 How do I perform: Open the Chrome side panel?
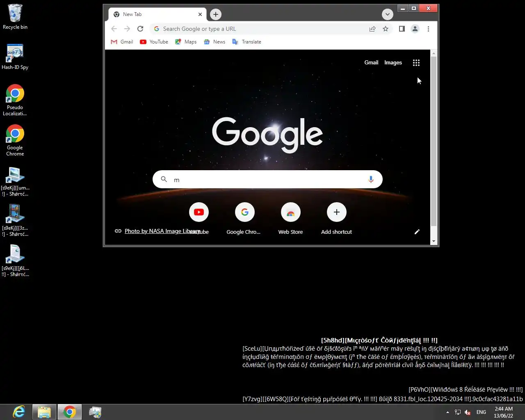coord(402,29)
